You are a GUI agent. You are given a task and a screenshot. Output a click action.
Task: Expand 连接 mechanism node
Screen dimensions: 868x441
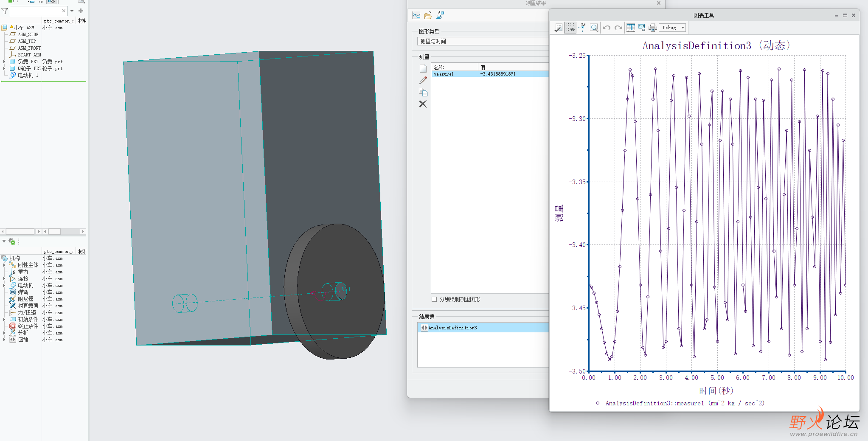pos(4,279)
